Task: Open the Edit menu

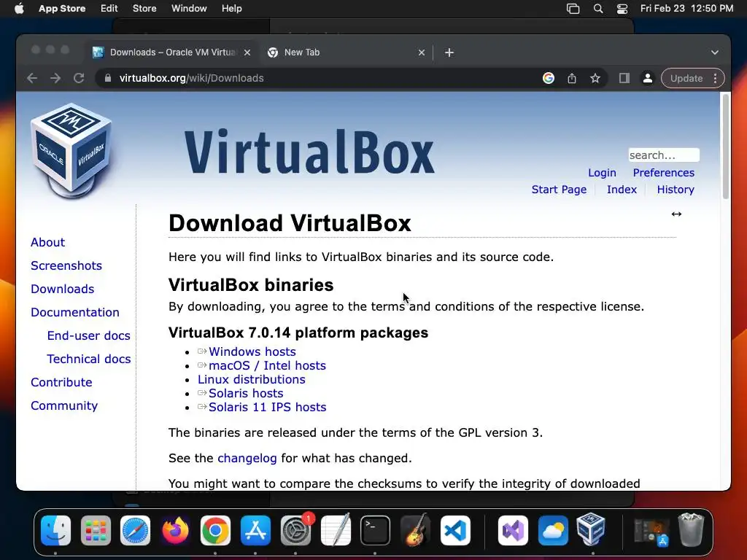Action: [109, 8]
